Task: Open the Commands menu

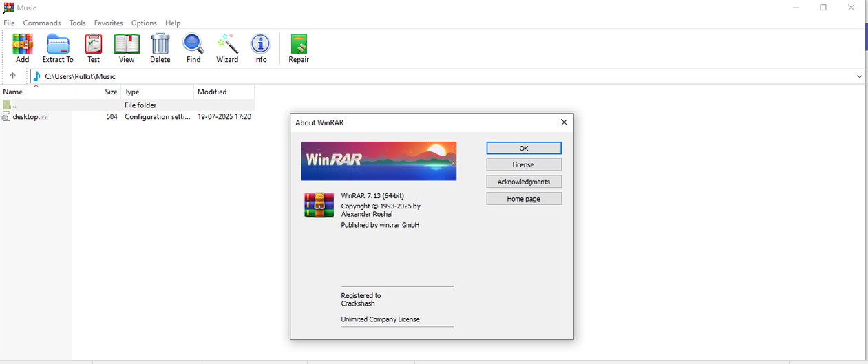Action: click(x=42, y=23)
